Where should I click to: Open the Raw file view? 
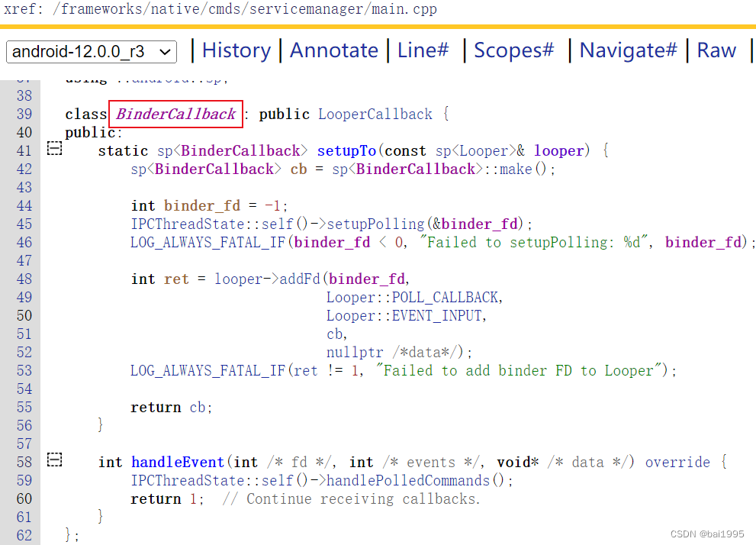click(x=716, y=50)
